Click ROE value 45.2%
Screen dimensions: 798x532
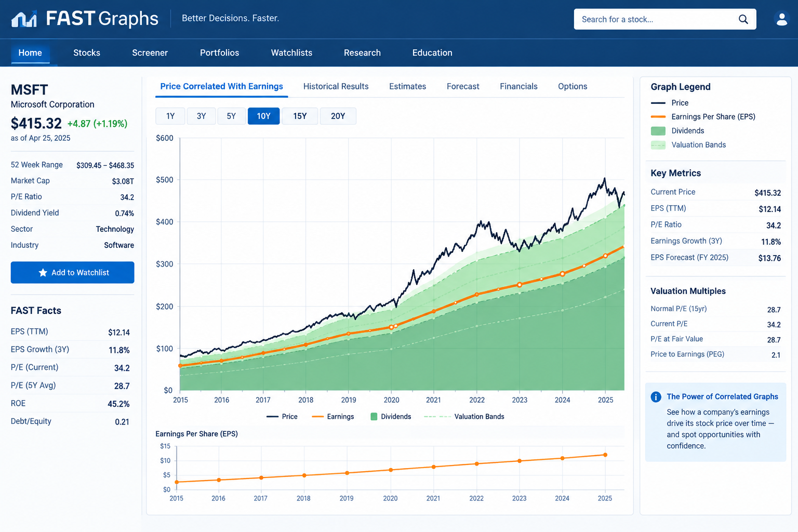pos(119,404)
